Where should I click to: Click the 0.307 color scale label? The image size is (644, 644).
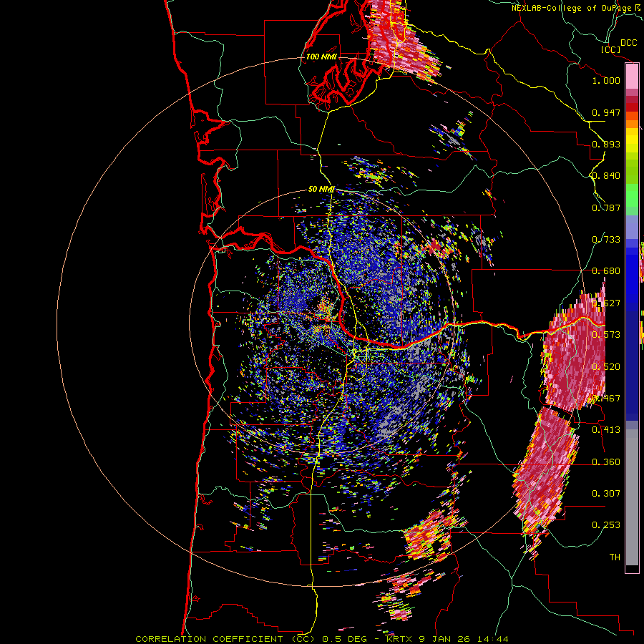coord(606,494)
